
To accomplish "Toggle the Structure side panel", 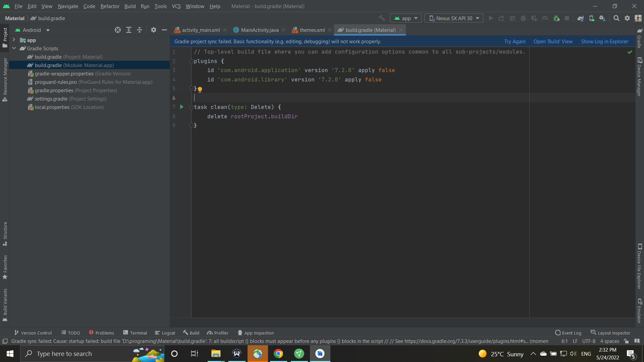I will [5, 234].
